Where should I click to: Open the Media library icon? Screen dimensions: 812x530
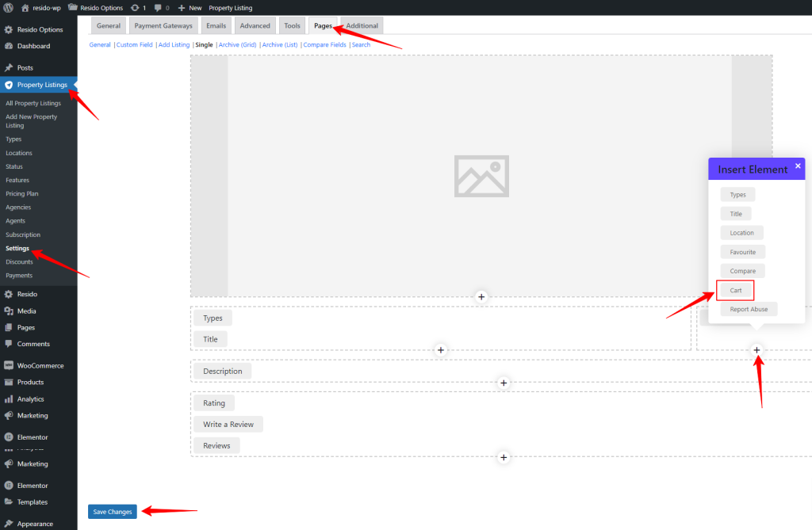click(x=8, y=311)
